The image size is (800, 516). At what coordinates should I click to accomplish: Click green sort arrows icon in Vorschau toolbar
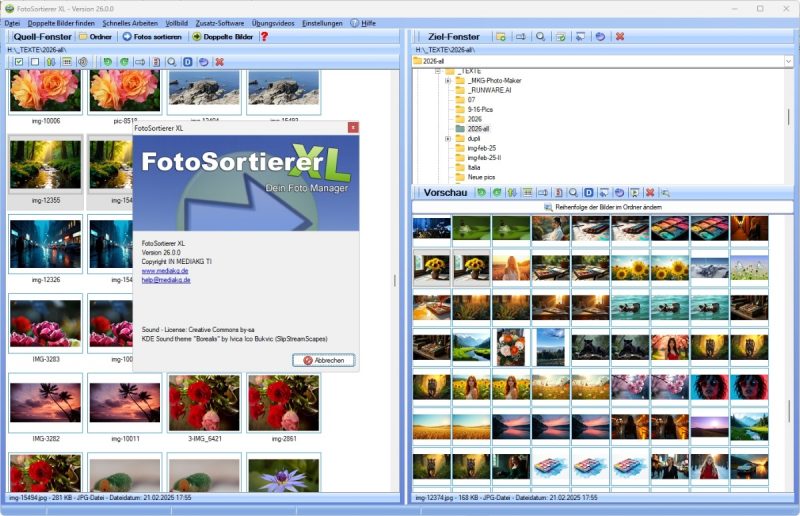[512, 192]
